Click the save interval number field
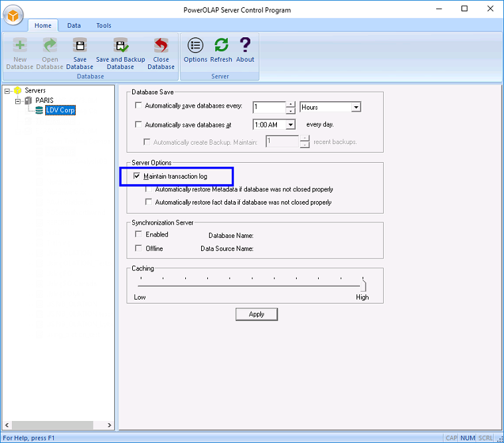The height and width of the screenshot is (443, 504). [x=269, y=107]
